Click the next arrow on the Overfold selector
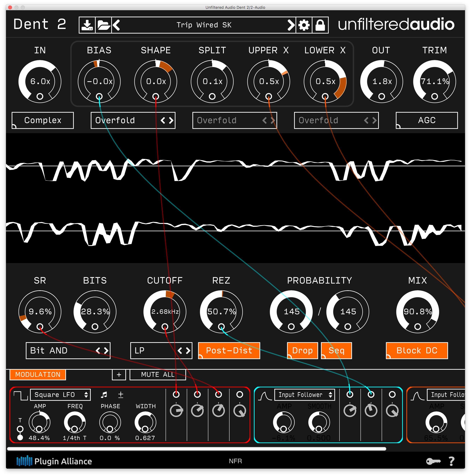This screenshot has width=471, height=476. point(171,120)
